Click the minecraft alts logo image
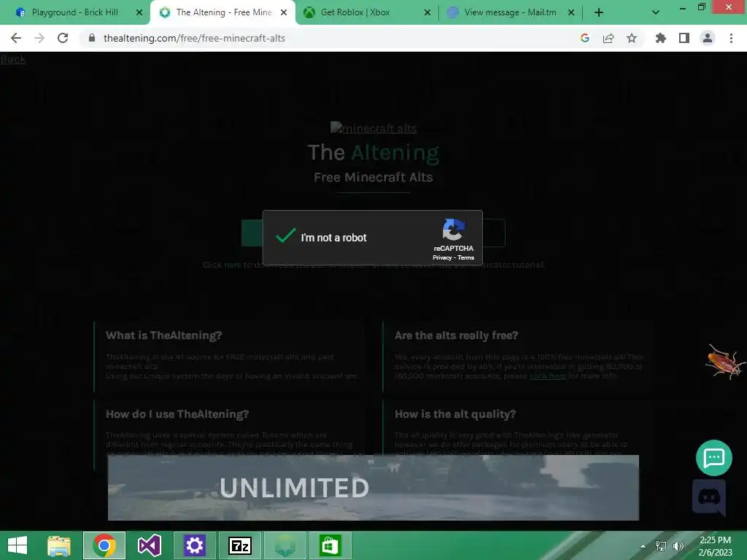Screen dimensions: 747x560 pos(373,128)
